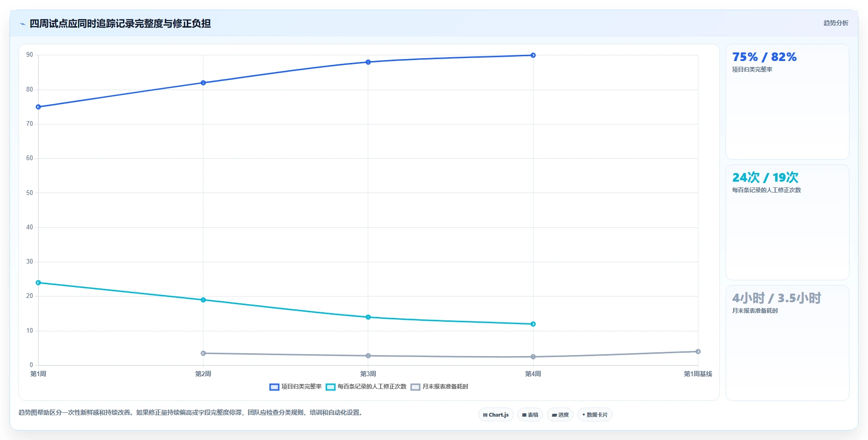Click the 表格 tag icon
Screen dimensions: 868x440
[x=524, y=415]
